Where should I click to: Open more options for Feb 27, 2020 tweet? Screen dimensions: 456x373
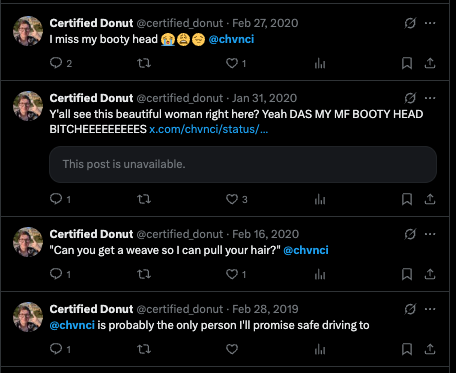point(430,23)
